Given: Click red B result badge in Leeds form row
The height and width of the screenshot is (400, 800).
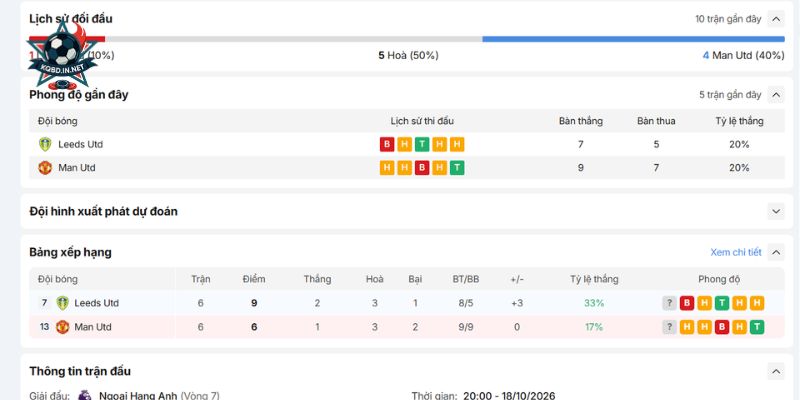Looking at the screenshot, I should click(387, 144).
